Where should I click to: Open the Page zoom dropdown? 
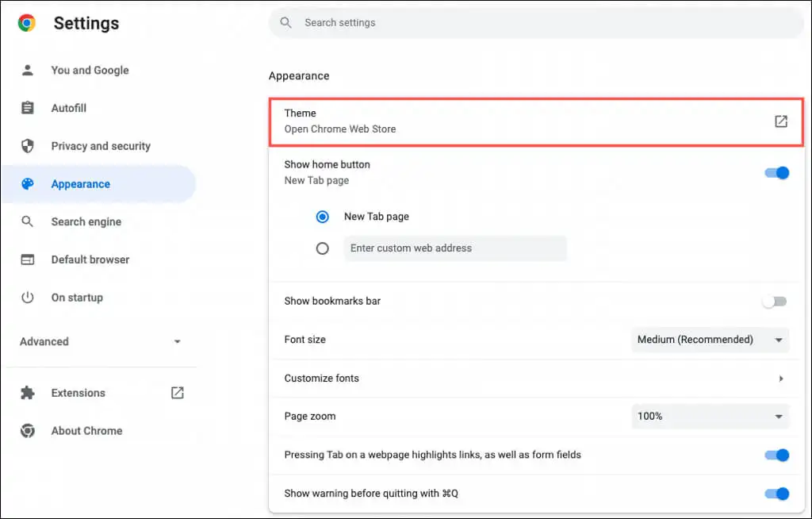click(x=710, y=417)
